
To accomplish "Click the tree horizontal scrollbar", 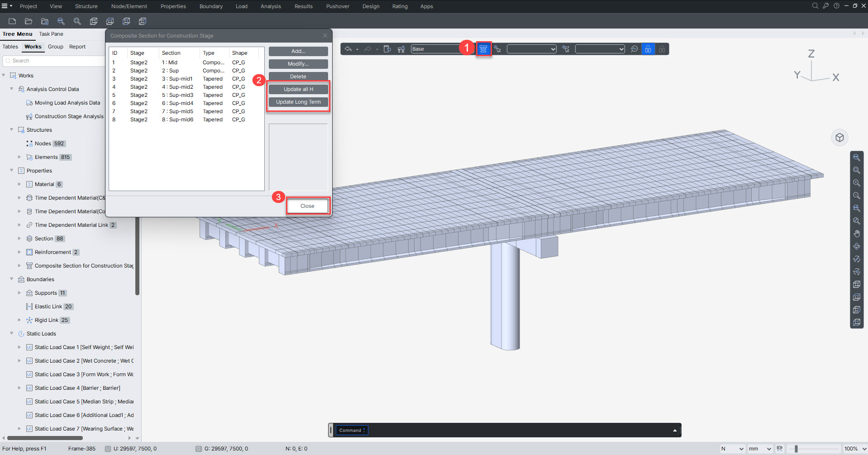I will (44, 438).
